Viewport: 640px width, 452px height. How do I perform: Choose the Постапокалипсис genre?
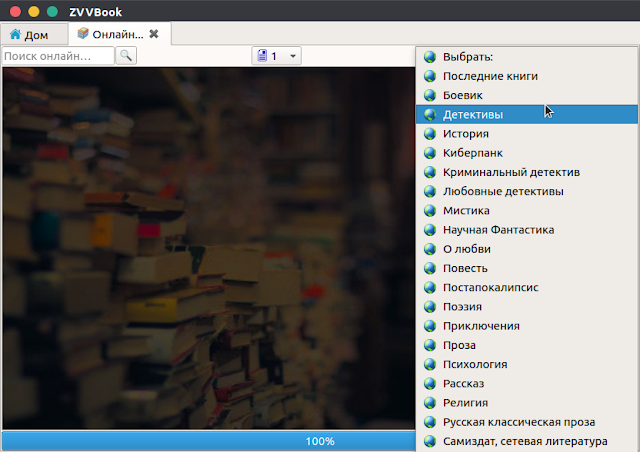click(x=527, y=287)
